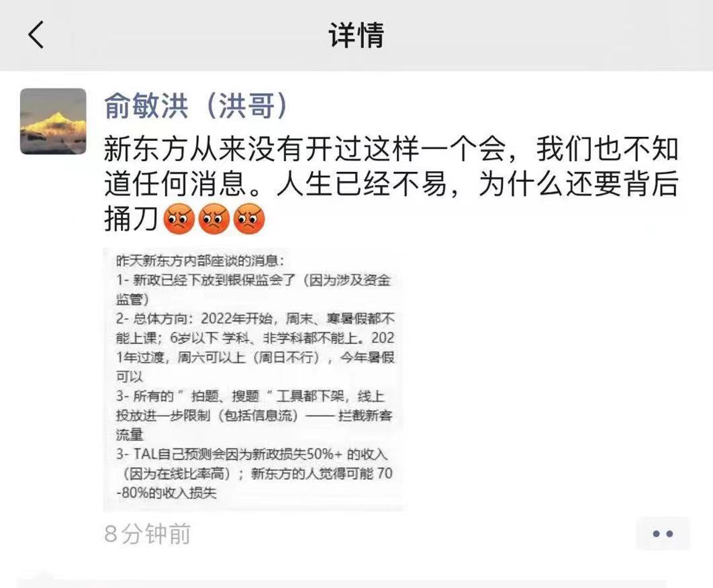Viewport: 713px width, 588px height.
Task: Tap the snowy mountain profile avatar
Action: pyautogui.click(x=53, y=121)
